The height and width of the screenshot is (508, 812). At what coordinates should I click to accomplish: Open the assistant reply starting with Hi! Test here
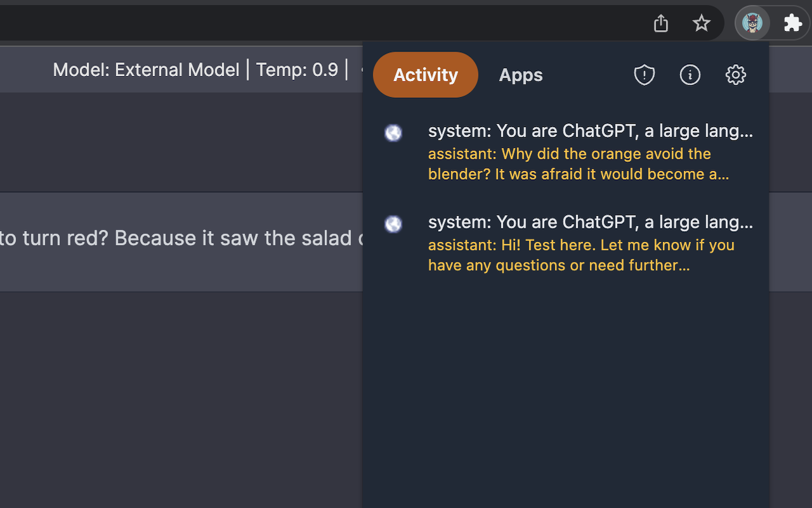580,255
